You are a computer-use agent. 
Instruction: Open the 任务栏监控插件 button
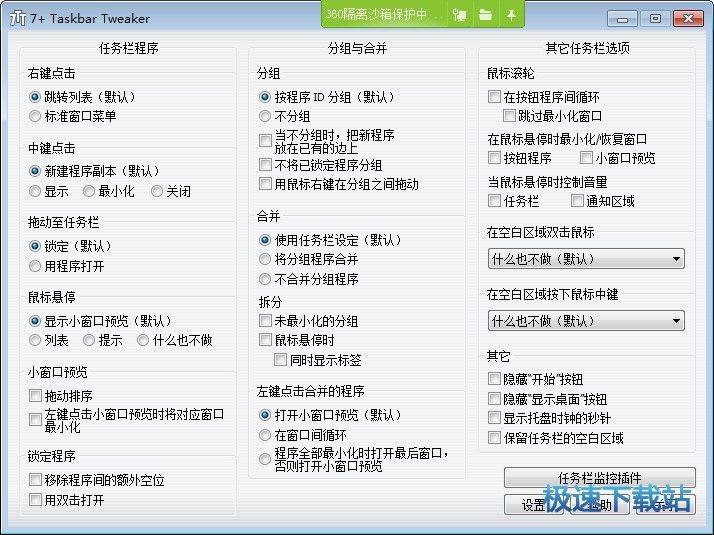[599, 478]
